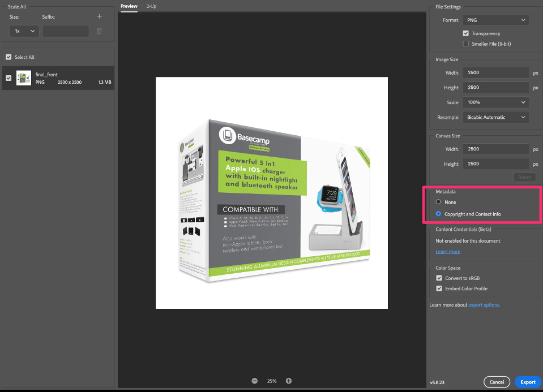
Task: Select the final_front thumbnail
Action: pos(24,78)
